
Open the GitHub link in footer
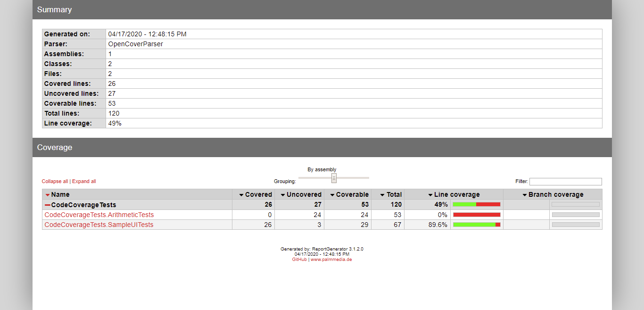click(299, 260)
